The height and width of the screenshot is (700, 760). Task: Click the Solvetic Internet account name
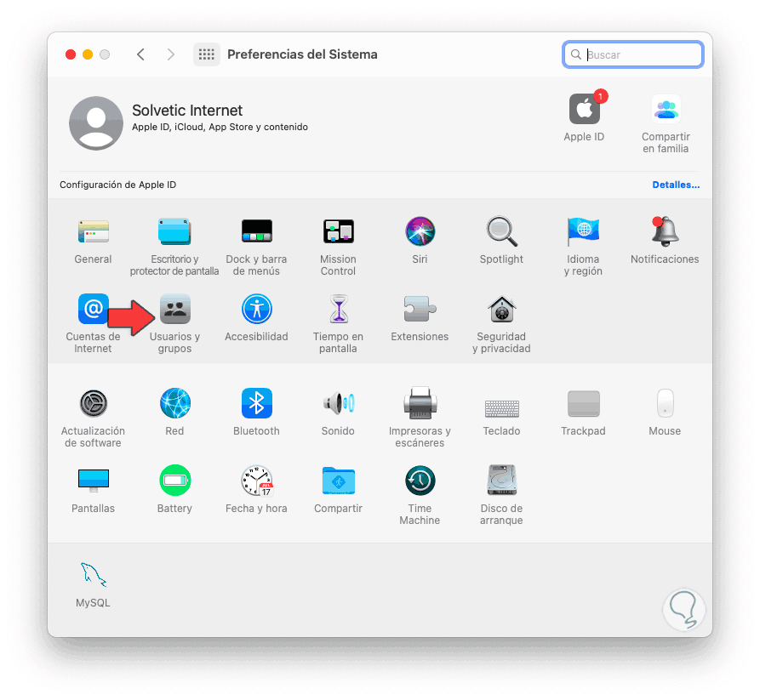coord(187,111)
